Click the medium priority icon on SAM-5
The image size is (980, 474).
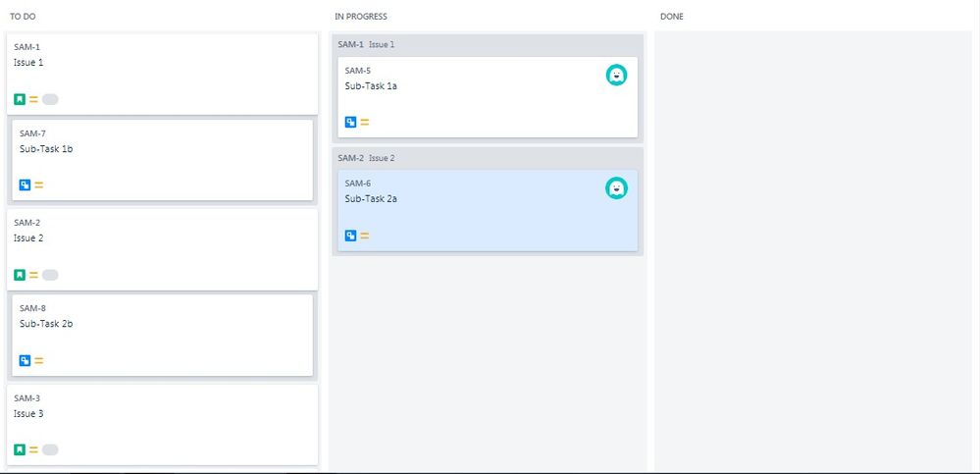pyautogui.click(x=364, y=123)
